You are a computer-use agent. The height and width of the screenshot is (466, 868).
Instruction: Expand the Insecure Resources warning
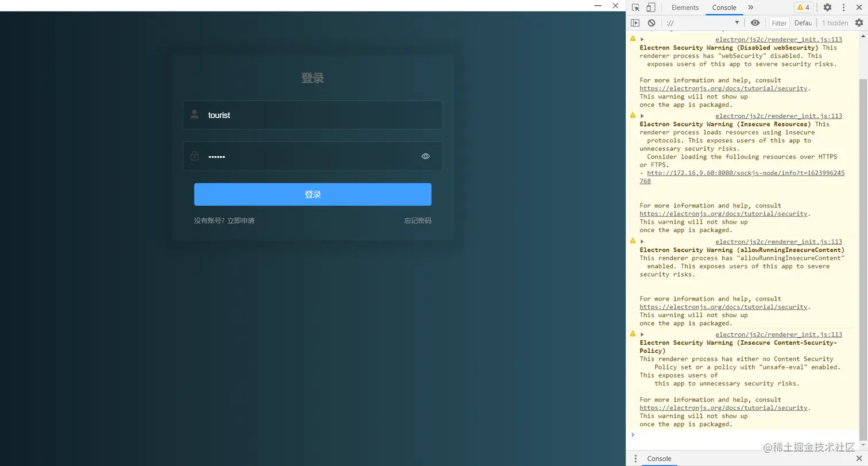click(642, 115)
